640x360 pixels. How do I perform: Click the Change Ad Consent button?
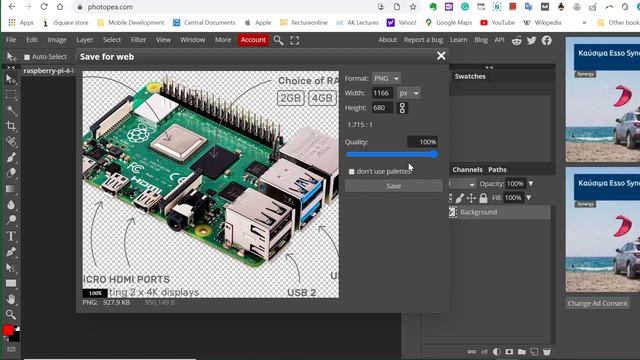coord(597,304)
